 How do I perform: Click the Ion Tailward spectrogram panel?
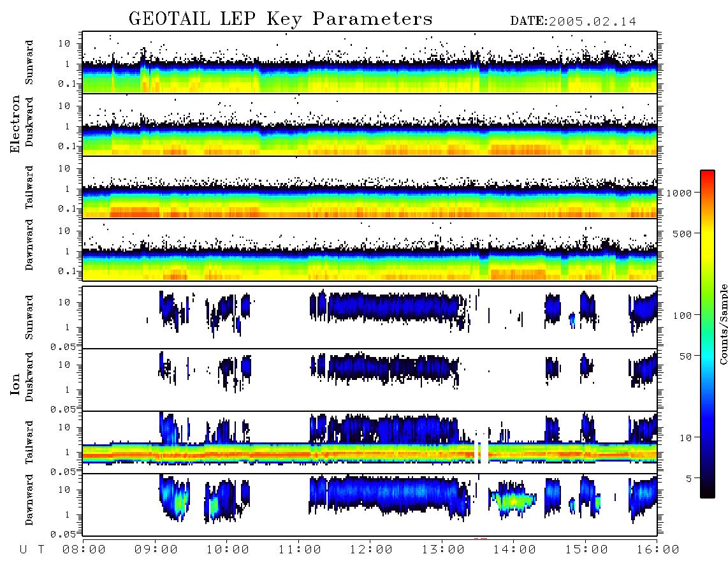tap(370, 442)
